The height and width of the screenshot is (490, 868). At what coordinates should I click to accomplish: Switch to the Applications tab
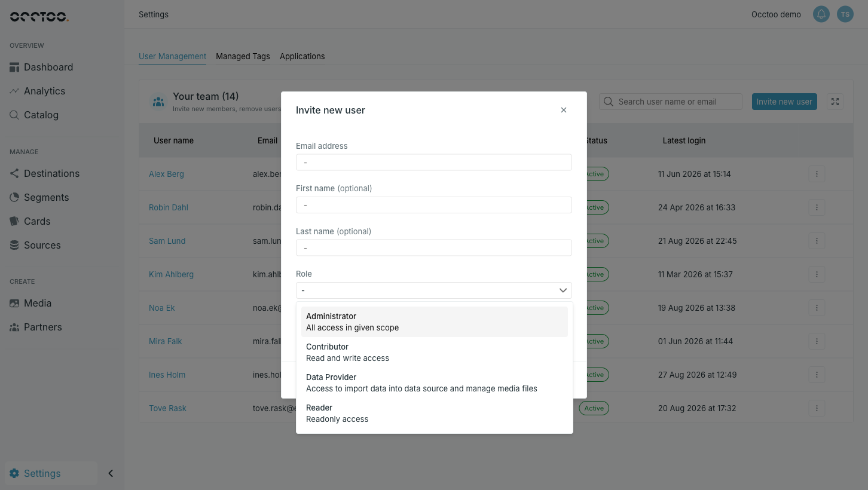coord(302,56)
